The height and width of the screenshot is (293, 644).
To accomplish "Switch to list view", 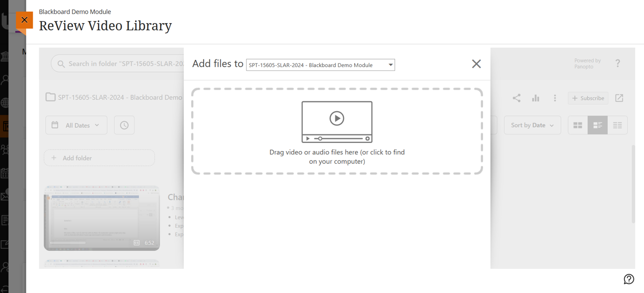I will (x=617, y=125).
